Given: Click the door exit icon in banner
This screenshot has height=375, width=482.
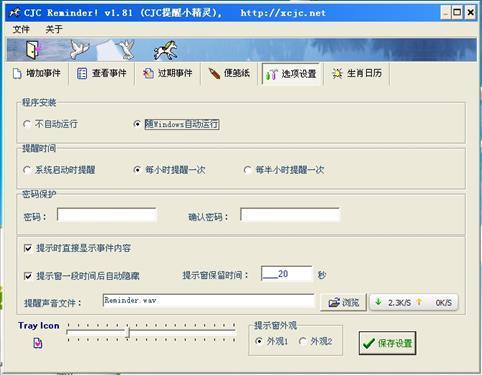Looking at the screenshot, I should click(33, 50).
